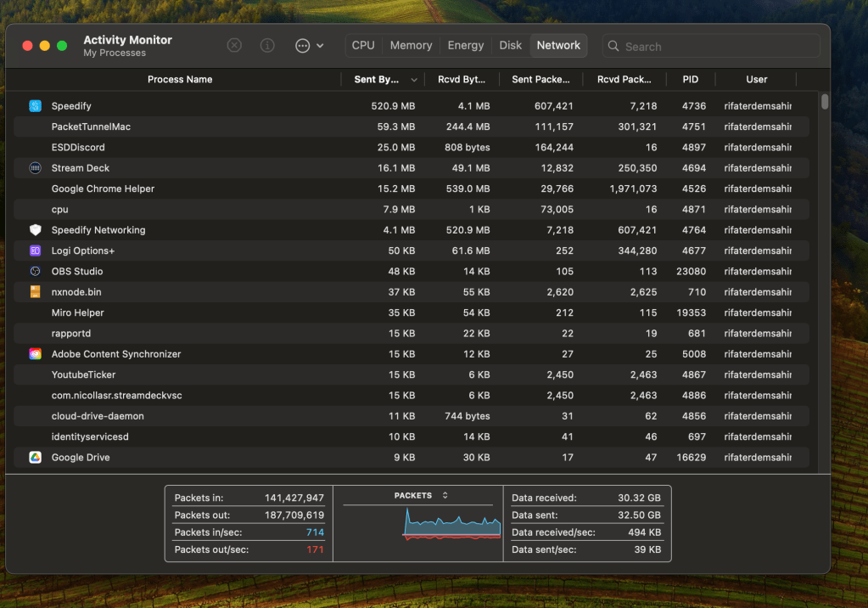Sort by Sent Packets column header

(540, 79)
